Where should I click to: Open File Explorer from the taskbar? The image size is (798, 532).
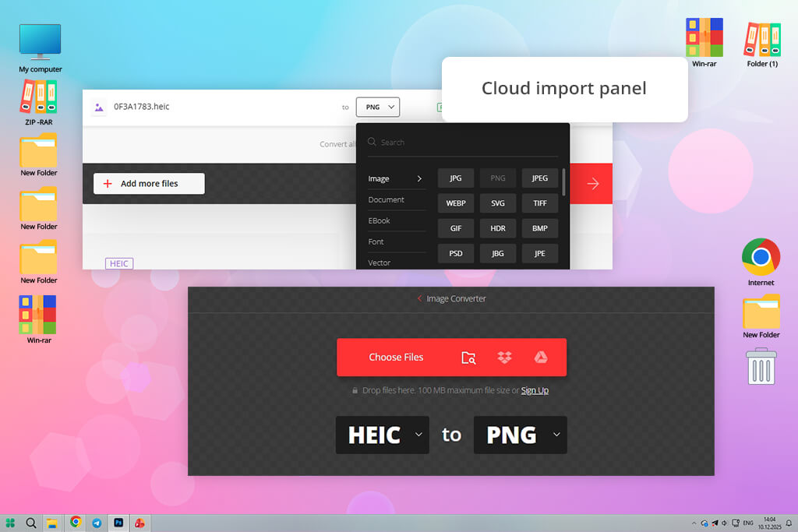pyautogui.click(x=52, y=523)
